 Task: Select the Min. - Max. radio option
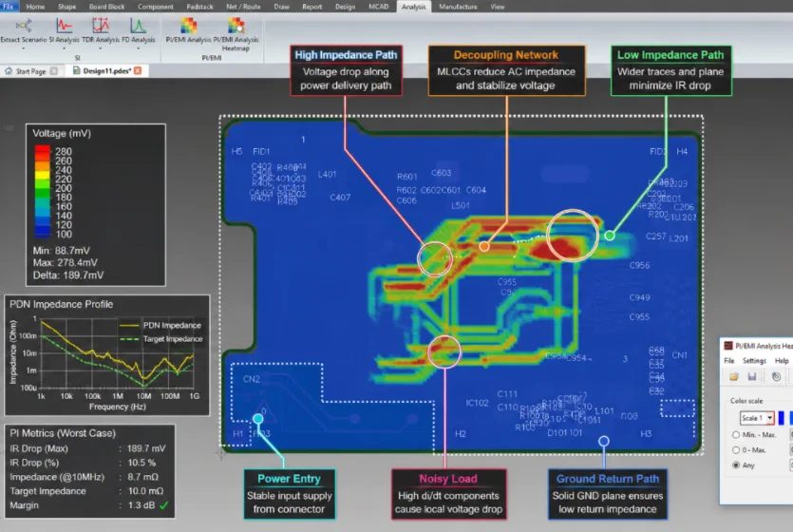click(x=736, y=435)
